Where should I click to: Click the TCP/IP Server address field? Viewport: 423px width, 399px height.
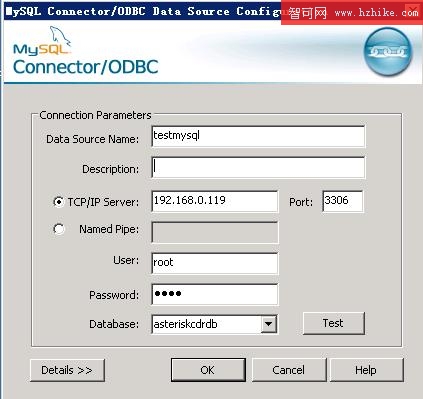[x=214, y=201]
